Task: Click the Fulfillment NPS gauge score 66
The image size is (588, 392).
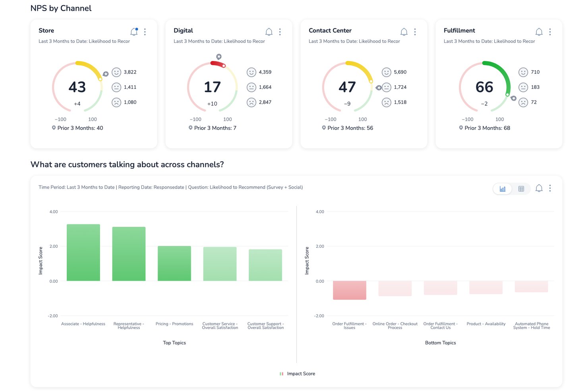Action: point(484,87)
